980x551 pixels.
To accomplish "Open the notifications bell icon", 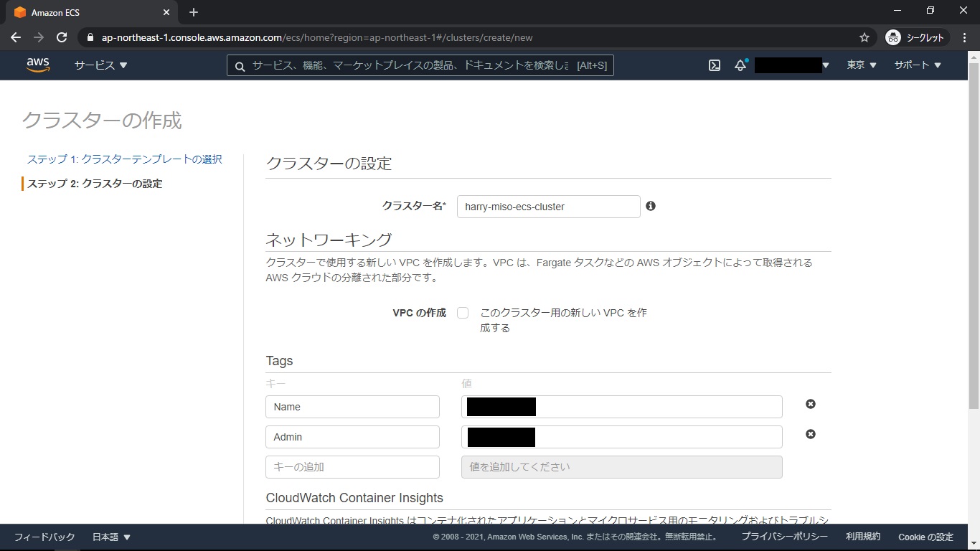I will point(740,65).
